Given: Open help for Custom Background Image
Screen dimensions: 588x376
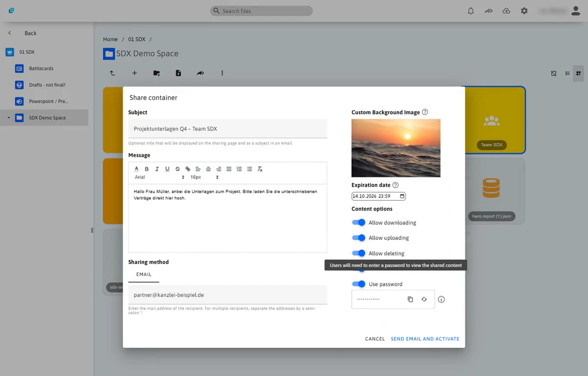Looking at the screenshot, I should 425,112.
